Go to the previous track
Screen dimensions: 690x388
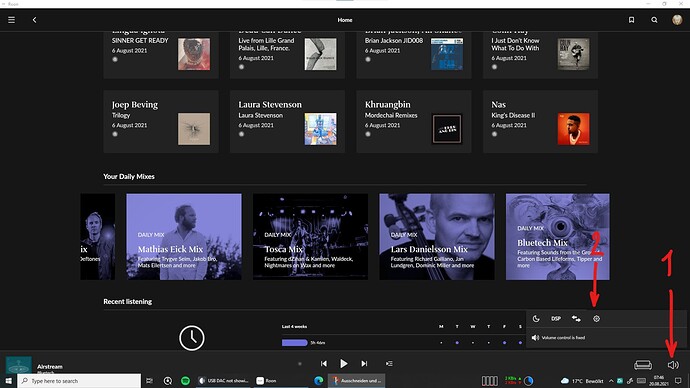click(323, 363)
